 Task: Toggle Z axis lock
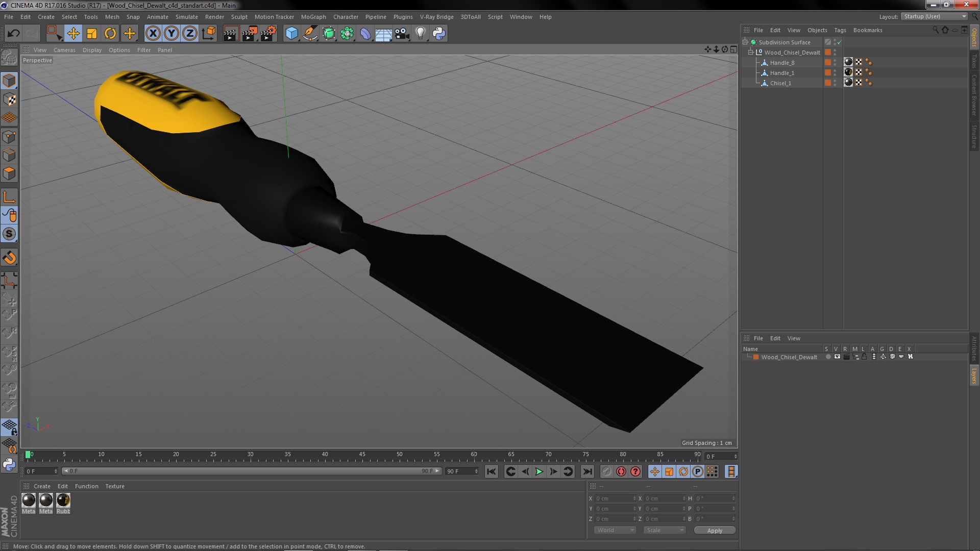190,34
